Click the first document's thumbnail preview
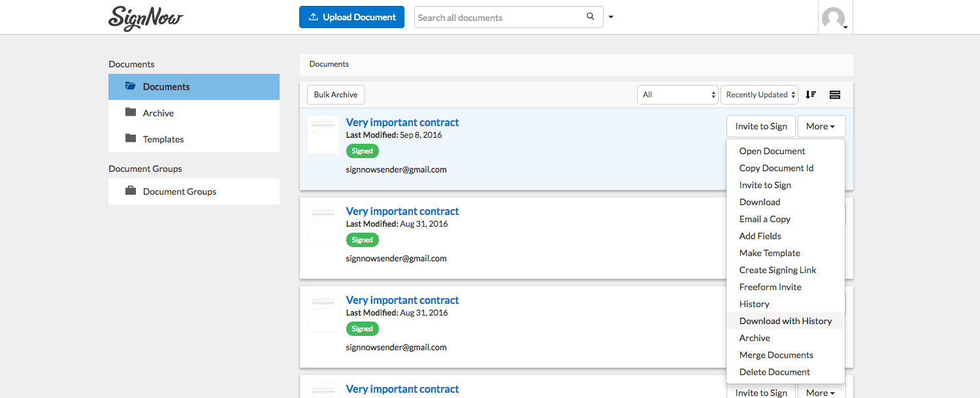This screenshot has height=398, width=980. [323, 134]
